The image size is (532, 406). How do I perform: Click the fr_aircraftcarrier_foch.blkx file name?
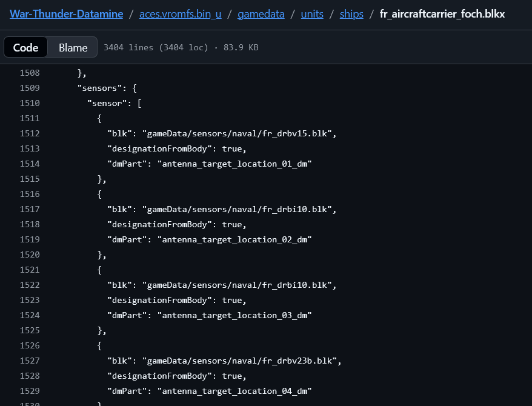[x=442, y=13]
